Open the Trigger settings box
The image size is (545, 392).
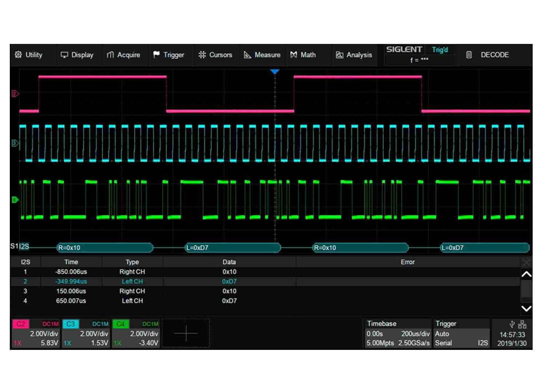point(461,334)
